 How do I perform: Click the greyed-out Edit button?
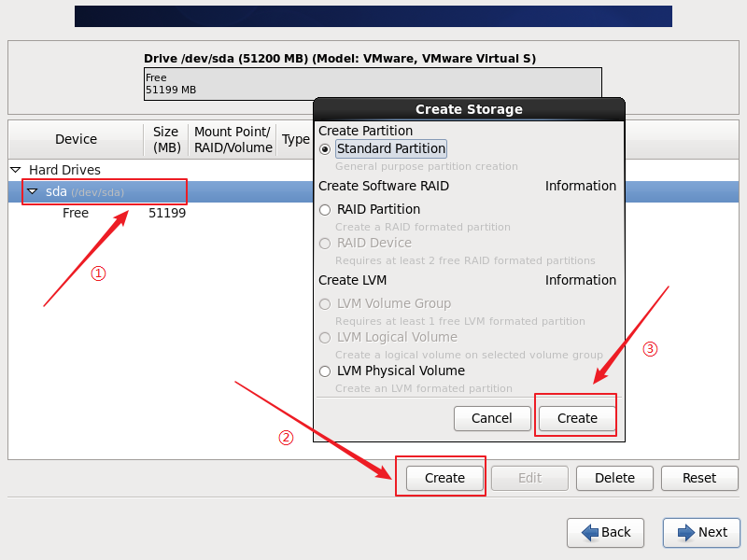[529, 478]
